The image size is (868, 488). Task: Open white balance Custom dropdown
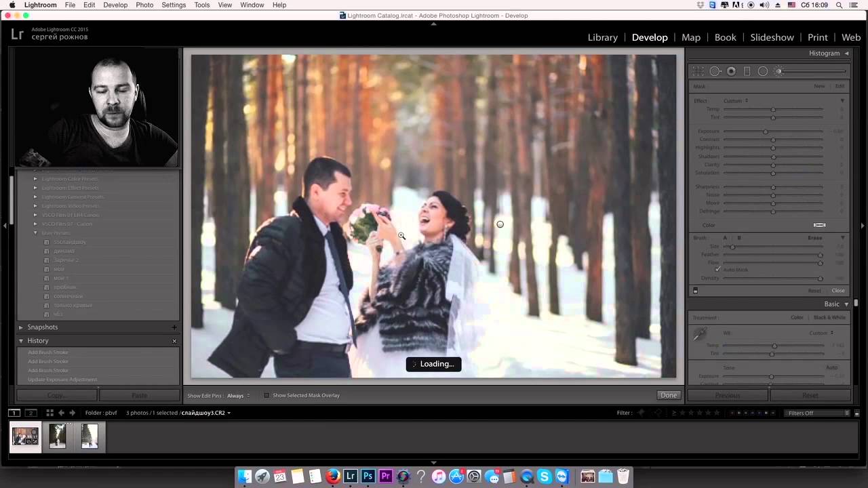(821, 333)
